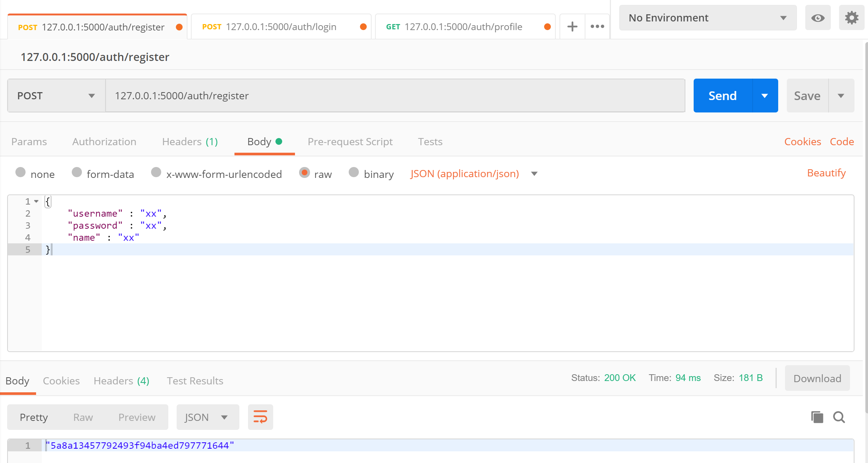This screenshot has height=463, width=868.
Task: Open the manage environments gear icon
Action: click(851, 18)
